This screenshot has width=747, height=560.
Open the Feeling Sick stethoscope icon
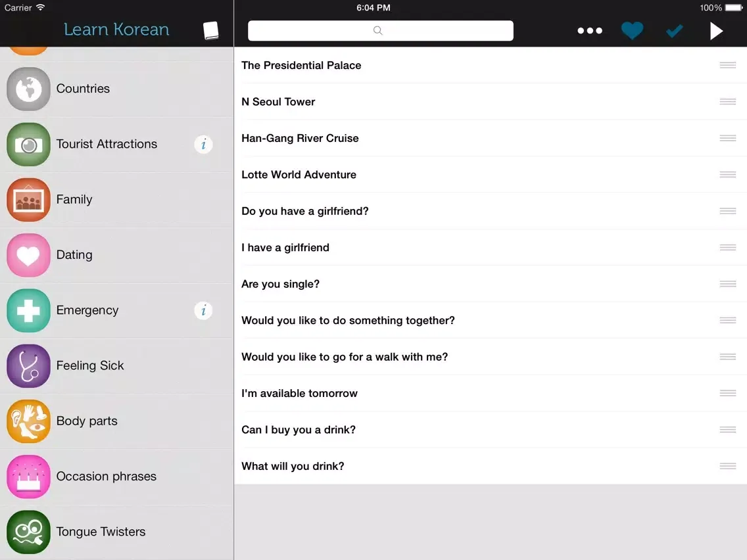28,366
